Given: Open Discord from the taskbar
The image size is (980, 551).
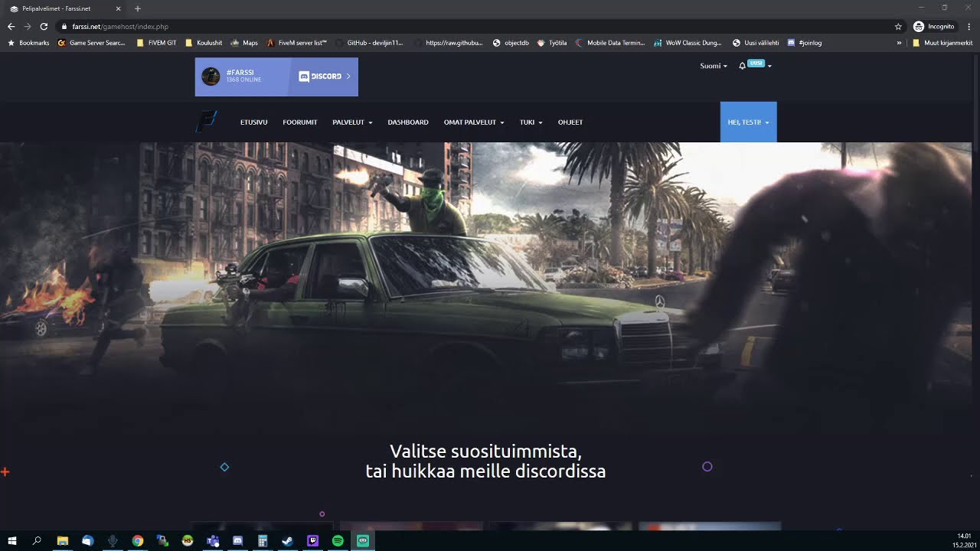Looking at the screenshot, I should point(237,540).
